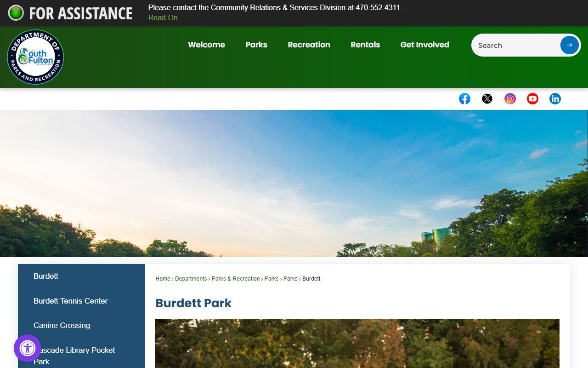Follow the Read On... link
Screen dimensions: 588x368
click(x=166, y=17)
